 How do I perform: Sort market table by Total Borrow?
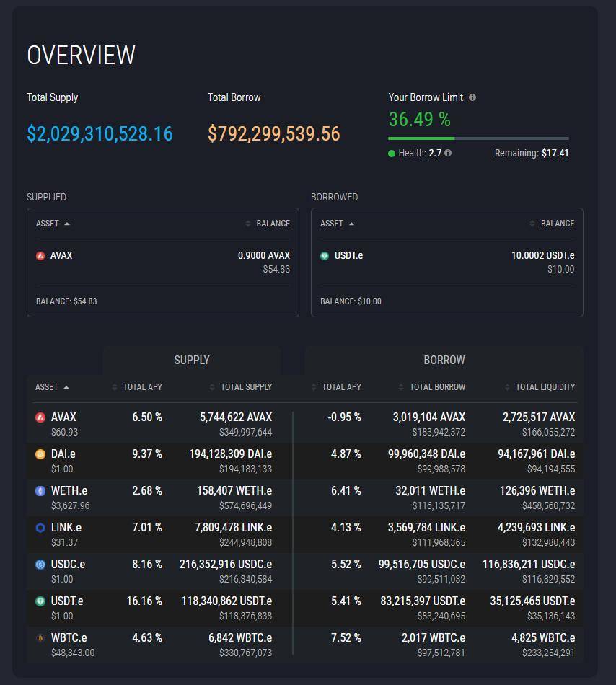coord(433,387)
